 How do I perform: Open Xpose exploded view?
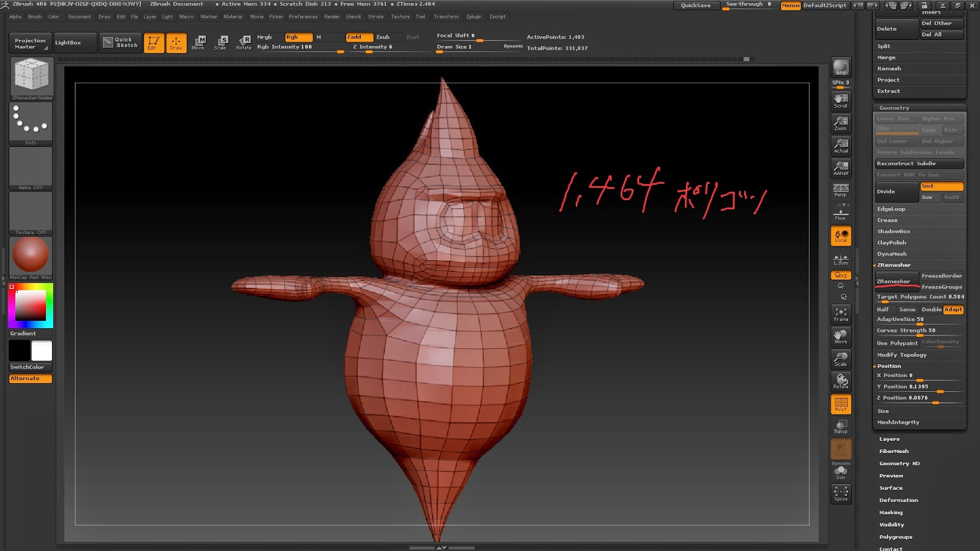click(x=841, y=494)
